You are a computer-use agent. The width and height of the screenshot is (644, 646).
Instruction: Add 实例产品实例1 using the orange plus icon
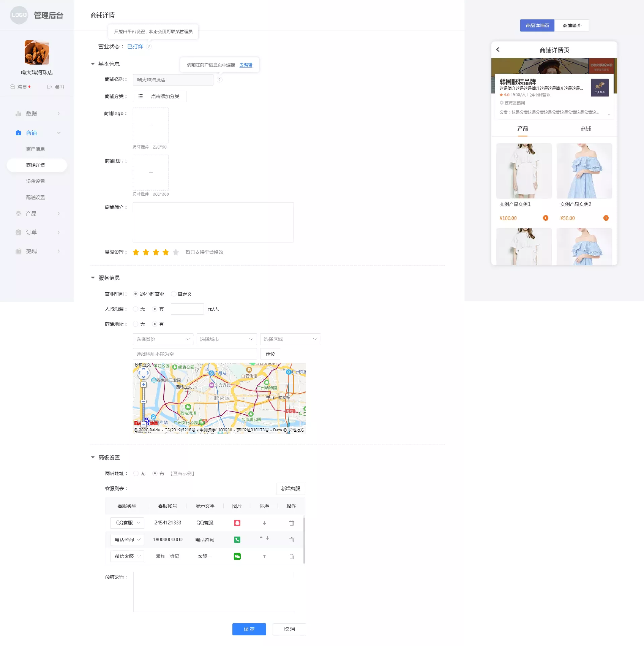[546, 218]
